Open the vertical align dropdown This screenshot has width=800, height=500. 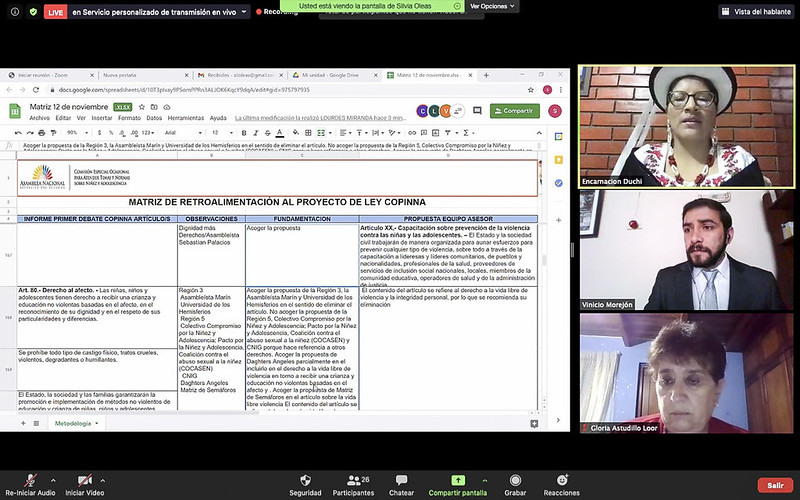tap(361, 133)
